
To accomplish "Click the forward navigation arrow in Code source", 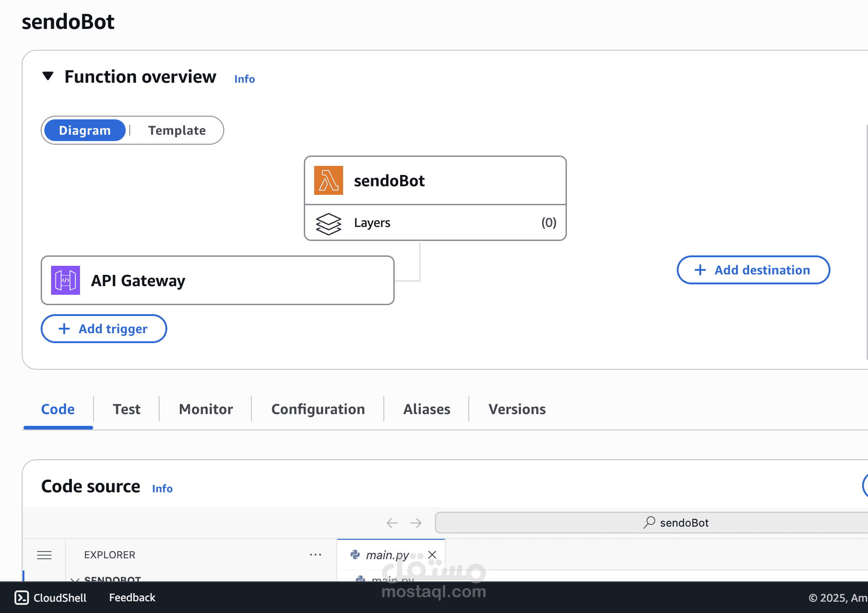I will tap(415, 523).
